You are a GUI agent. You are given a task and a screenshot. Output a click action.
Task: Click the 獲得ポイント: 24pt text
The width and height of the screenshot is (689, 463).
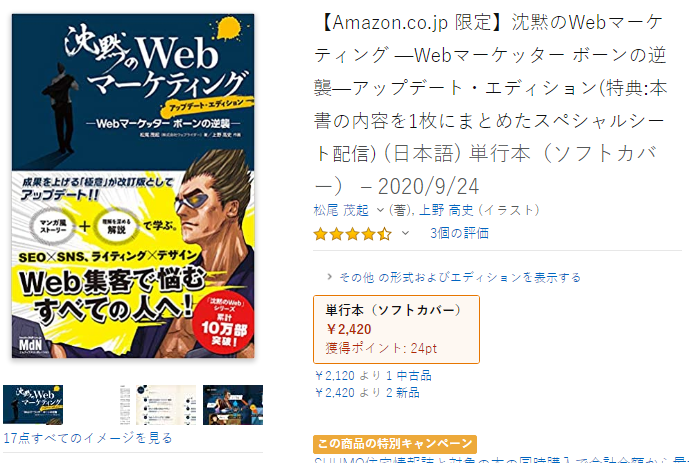point(381,348)
